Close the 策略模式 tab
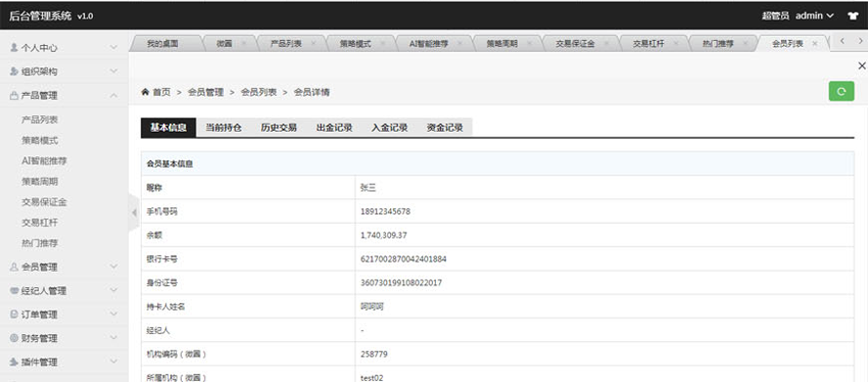This screenshot has height=382, width=868. pos(383,44)
